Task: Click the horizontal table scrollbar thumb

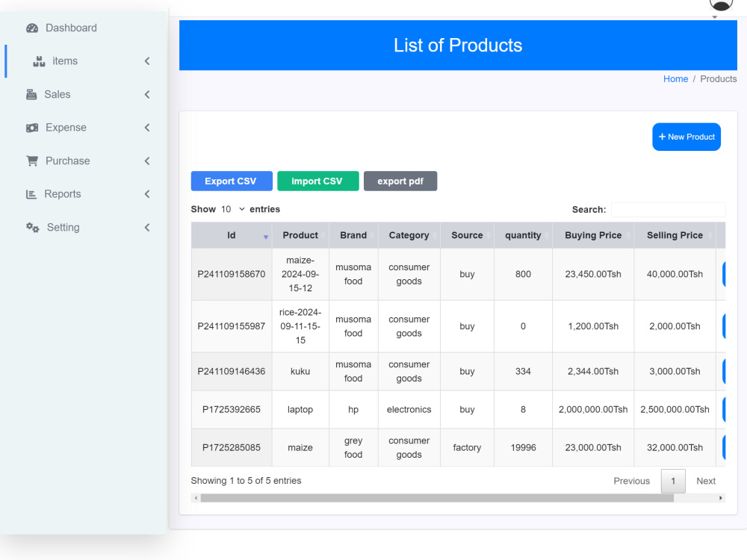Action: point(437,498)
